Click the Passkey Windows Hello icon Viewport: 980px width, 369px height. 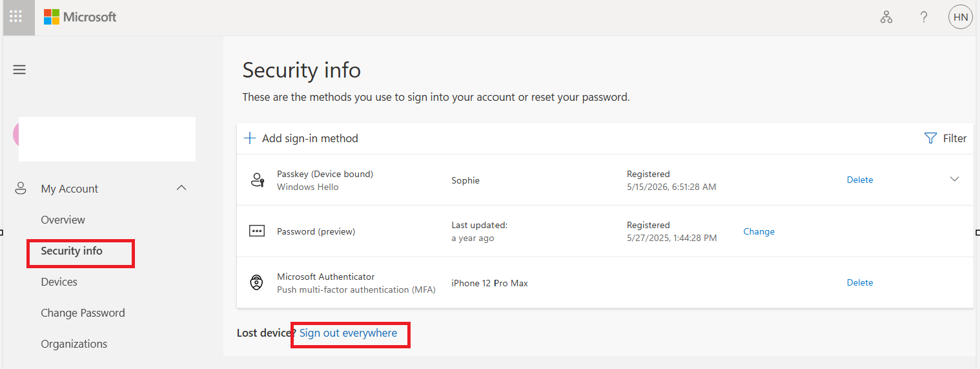coord(257,180)
